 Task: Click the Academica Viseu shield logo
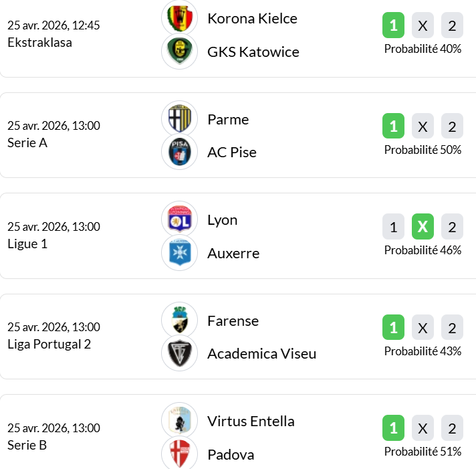point(179,353)
